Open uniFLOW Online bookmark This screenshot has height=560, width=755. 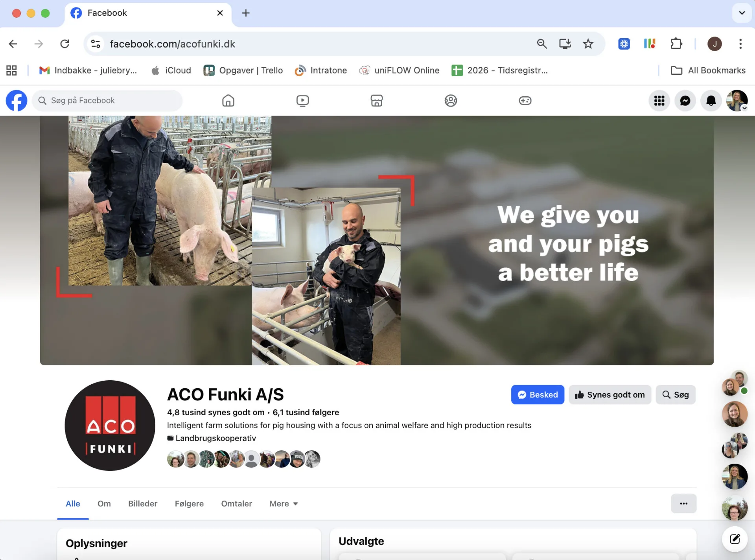tap(399, 70)
